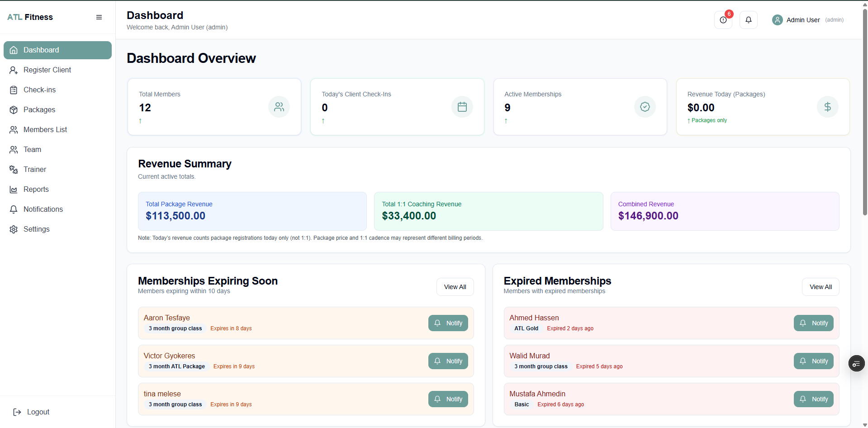
Task: Open the floating round widget at right edge
Action: [856, 363]
